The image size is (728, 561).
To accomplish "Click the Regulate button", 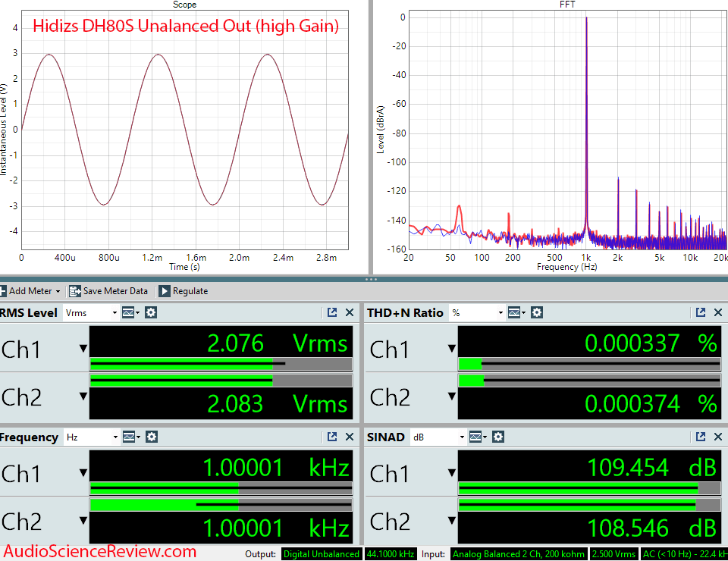I will click(184, 291).
